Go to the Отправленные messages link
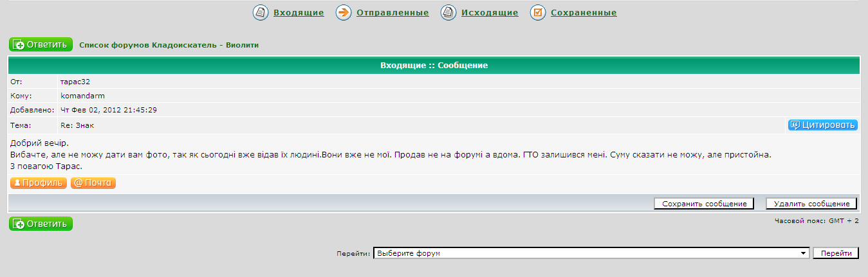The height and width of the screenshot is (277, 868). pyautogui.click(x=392, y=13)
